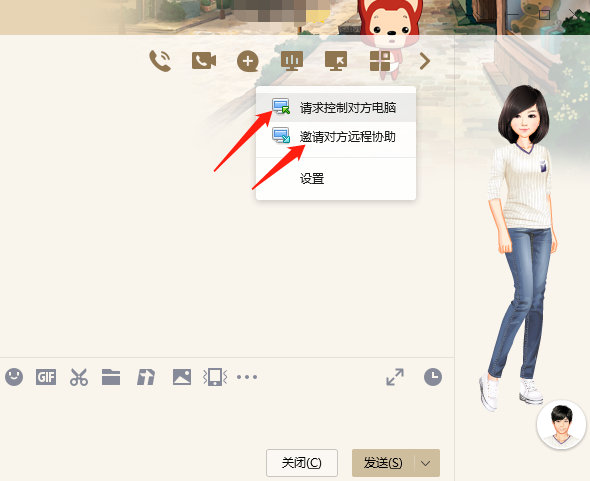
Task: Start a voice call with the phone icon
Action: [x=160, y=61]
